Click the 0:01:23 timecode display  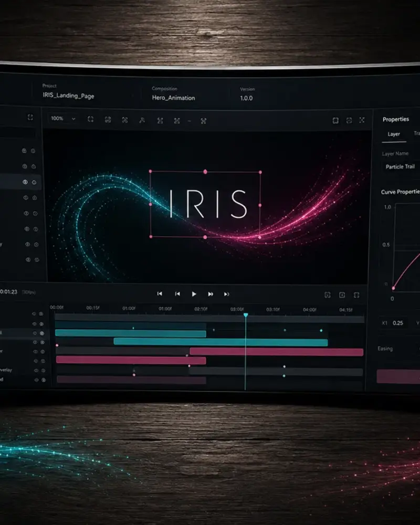pyautogui.click(x=8, y=291)
